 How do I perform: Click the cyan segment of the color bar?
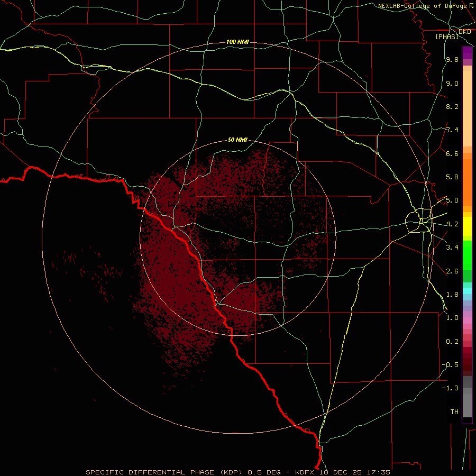467,291
